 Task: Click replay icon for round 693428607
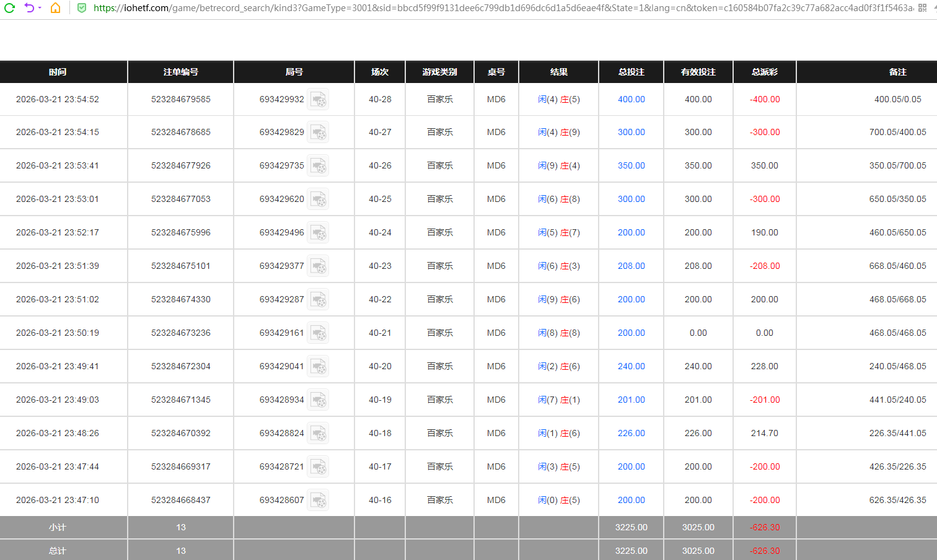pyautogui.click(x=319, y=501)
